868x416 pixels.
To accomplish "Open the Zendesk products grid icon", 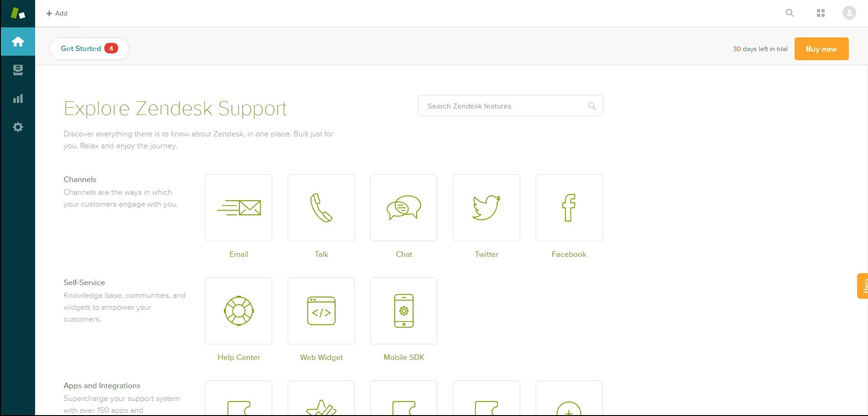I will click(x=821, y=13).
